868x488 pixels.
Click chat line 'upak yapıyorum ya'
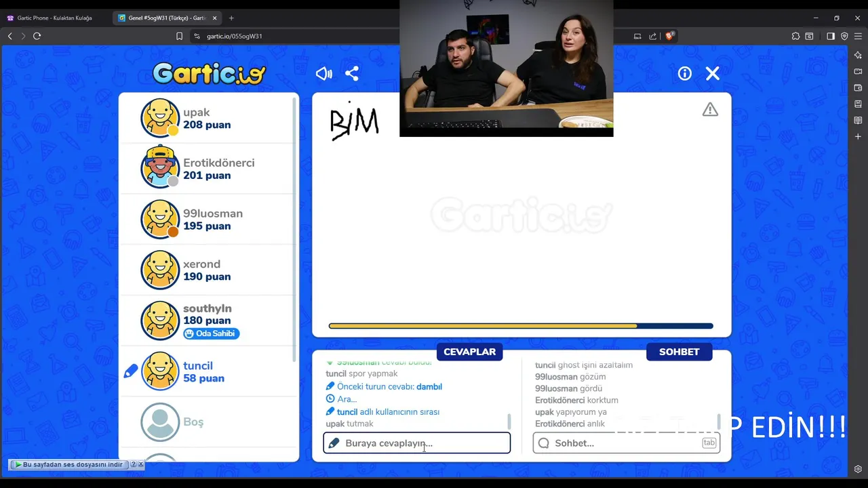point(571,411)
